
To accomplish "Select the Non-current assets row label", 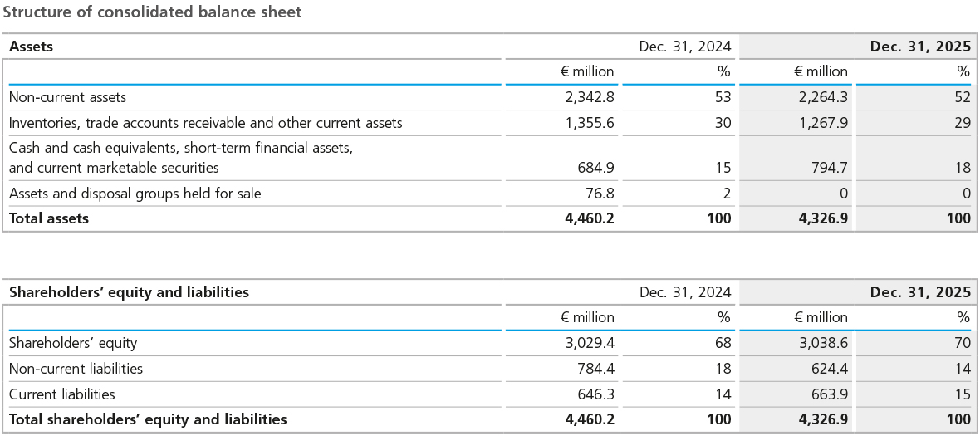I will pos(67,97).
